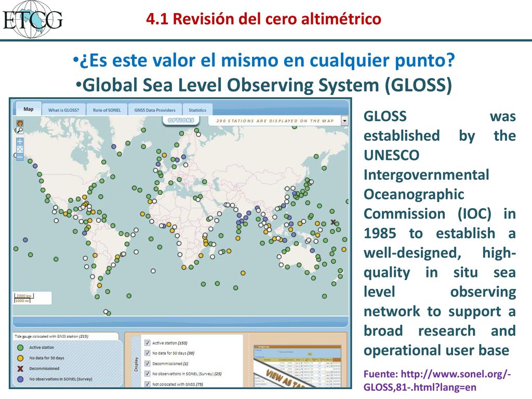
Task: Toggle the No data for 30 days (38) checkbox
Action: (x=147, y=353)
